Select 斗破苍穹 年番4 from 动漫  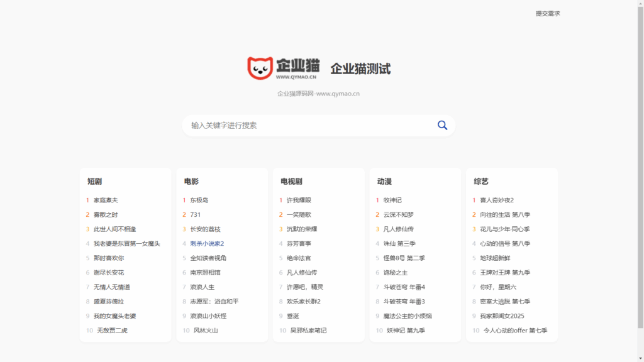pyautogui.click(x=398, y=287)
